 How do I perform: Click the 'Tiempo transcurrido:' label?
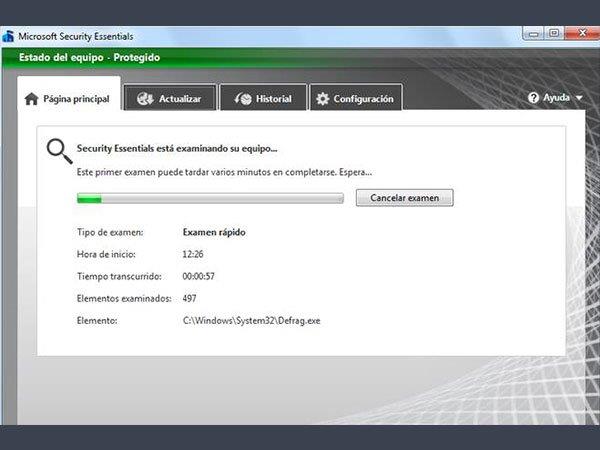click(119, 276)
